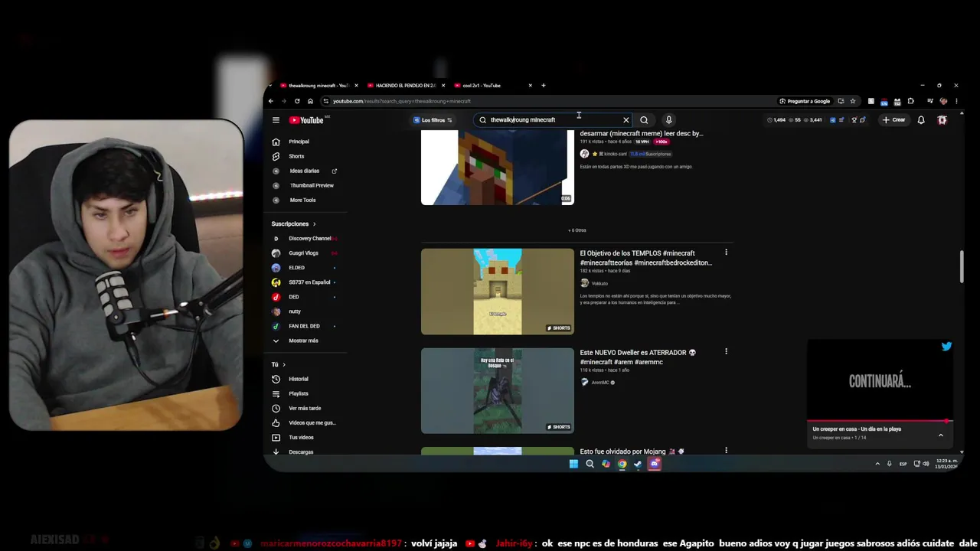The width and height of the screenshot is (980, 551).
Task: Open the Gusgri Vlogs subscription
Action: click(305, 253)
